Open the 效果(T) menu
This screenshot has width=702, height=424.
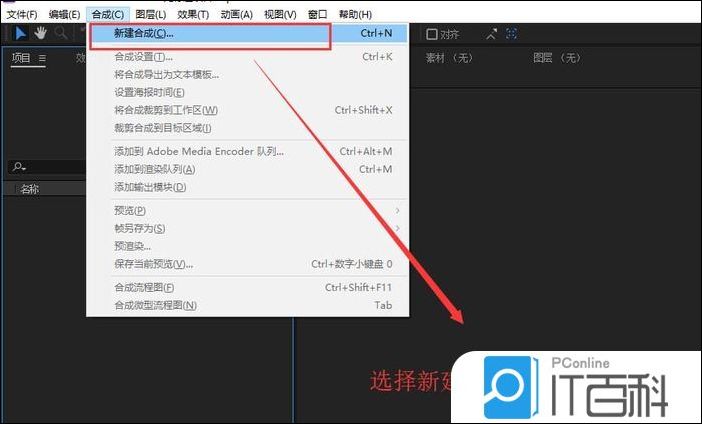click(193, 14)
